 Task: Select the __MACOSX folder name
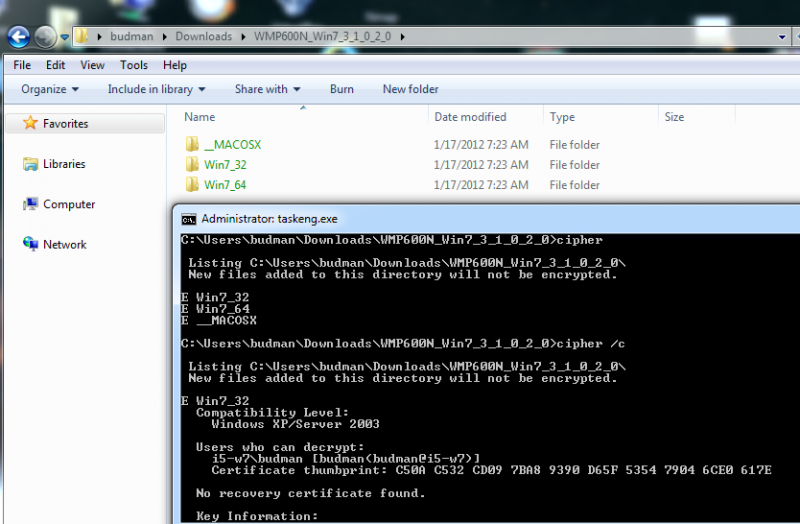(x=233, y=145)
